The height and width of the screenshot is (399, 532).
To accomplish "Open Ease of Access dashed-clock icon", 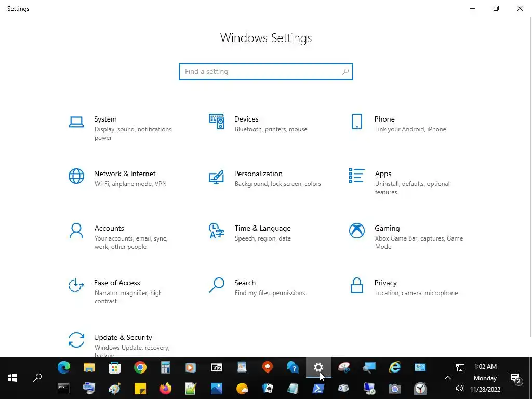I will [76, 285].
